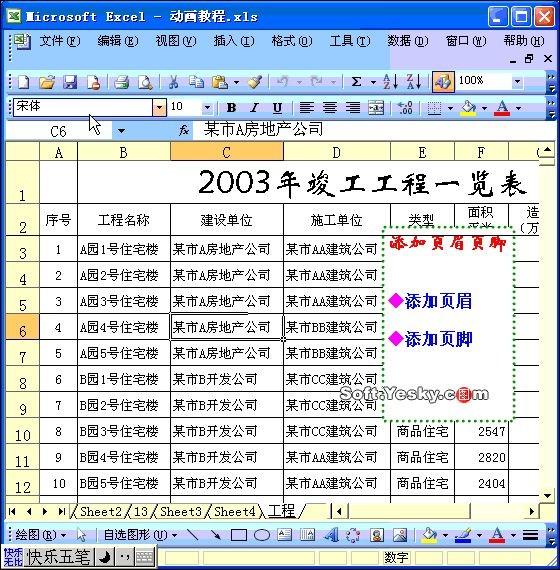Image resolution: width=560 pixels, height=570 pixels.
Task: Toggle Italic formatting
Action: (x=255, y=108)
